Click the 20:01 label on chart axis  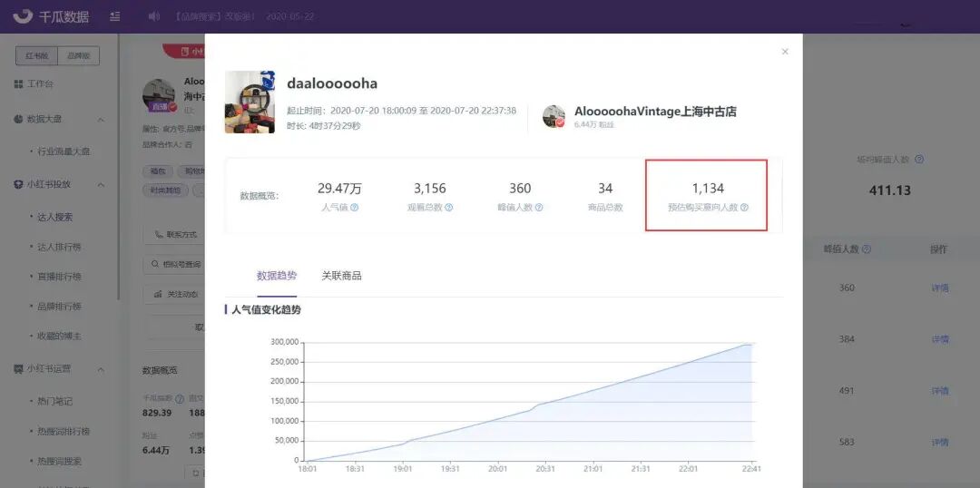[x=497, y=468]
